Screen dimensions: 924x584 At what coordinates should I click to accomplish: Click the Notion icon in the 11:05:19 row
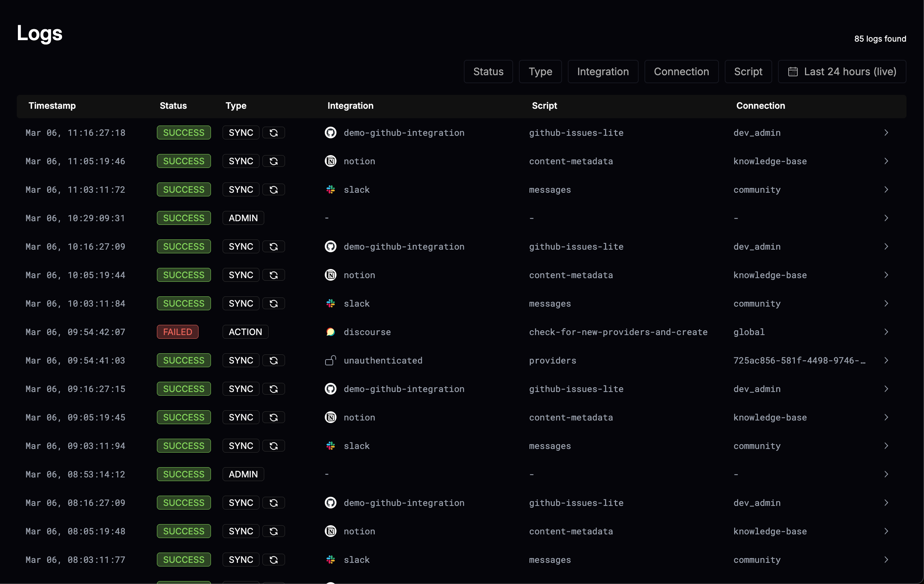point(330,161)
